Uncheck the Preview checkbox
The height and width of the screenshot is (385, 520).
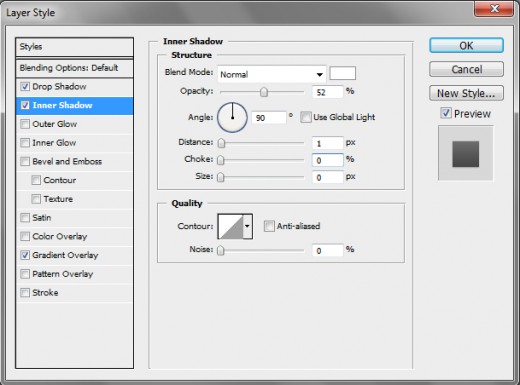pos(446,113)
